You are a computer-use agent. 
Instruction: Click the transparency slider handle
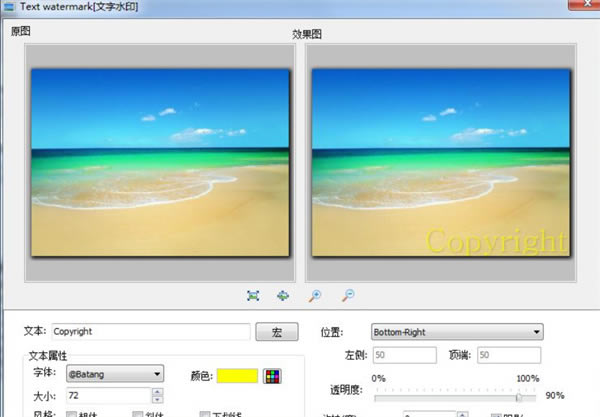pos(518,397)
